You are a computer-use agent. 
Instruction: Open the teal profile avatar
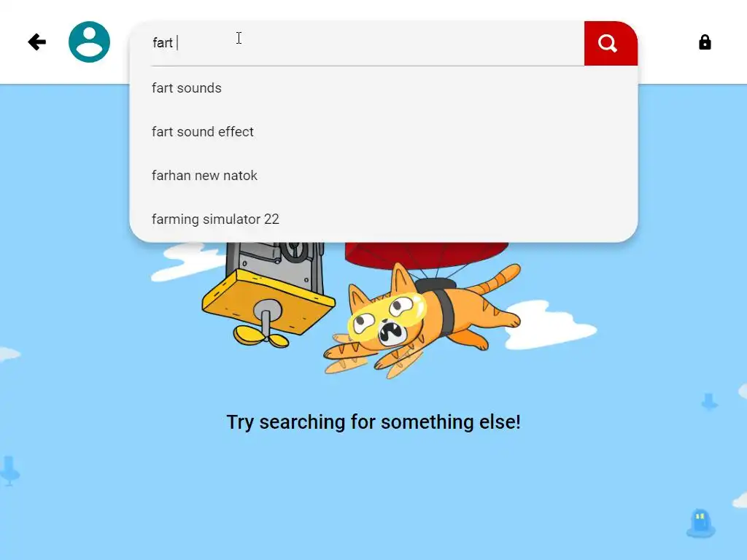(x=89, y=42)
